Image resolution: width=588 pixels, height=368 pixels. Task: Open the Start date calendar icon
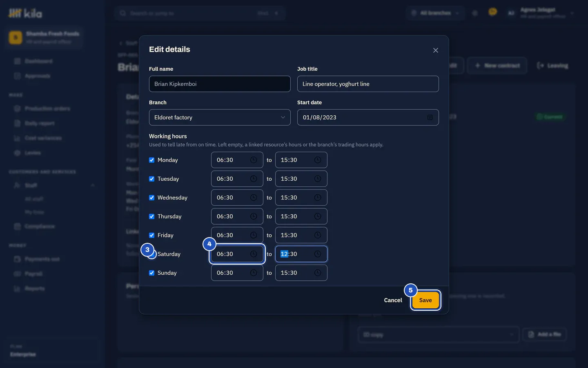click(430, 117)
